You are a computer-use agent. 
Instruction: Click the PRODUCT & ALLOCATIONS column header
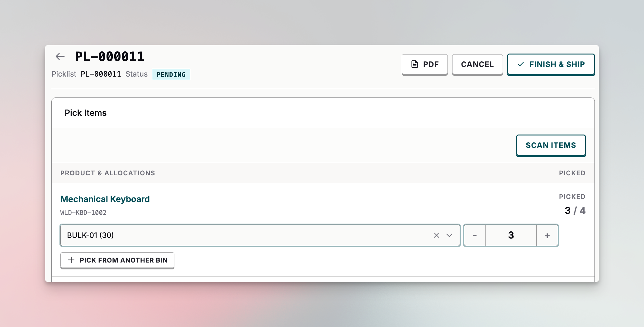pos(107,173)
